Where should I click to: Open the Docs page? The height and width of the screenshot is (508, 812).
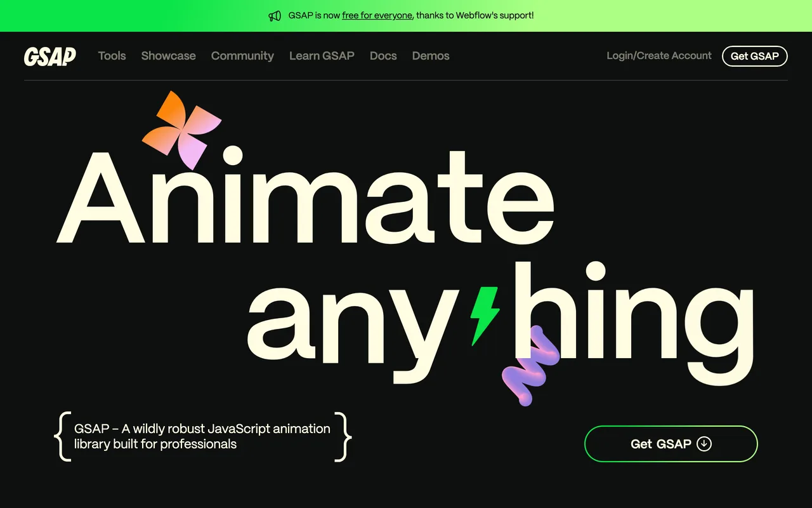[383, 56]
